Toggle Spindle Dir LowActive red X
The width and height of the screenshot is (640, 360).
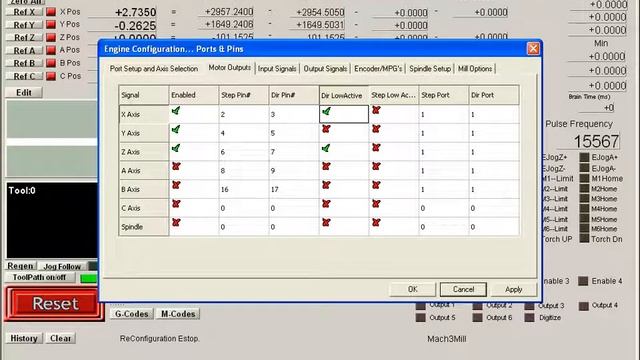(x=326, y=222)
